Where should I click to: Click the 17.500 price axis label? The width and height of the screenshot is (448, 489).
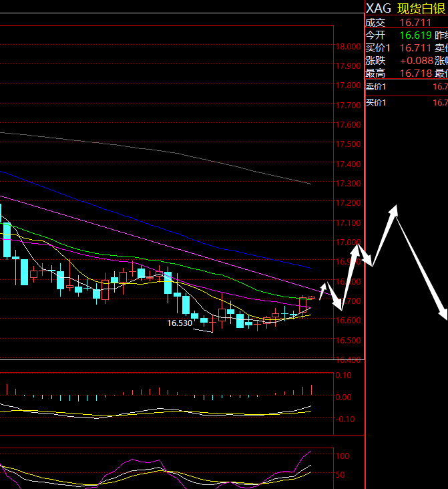tap(349, 144)
